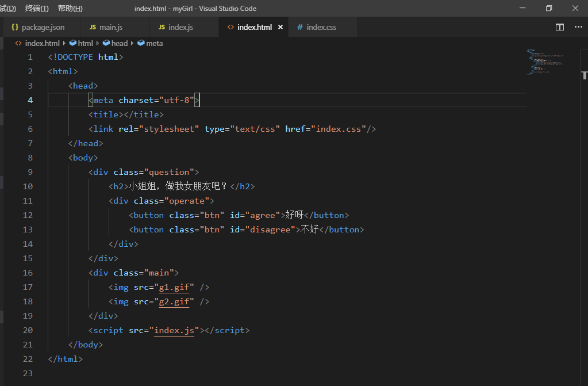The image size is (588, 386).
Task: Click the meta breadcrumb item
Action: click(154, 43)
